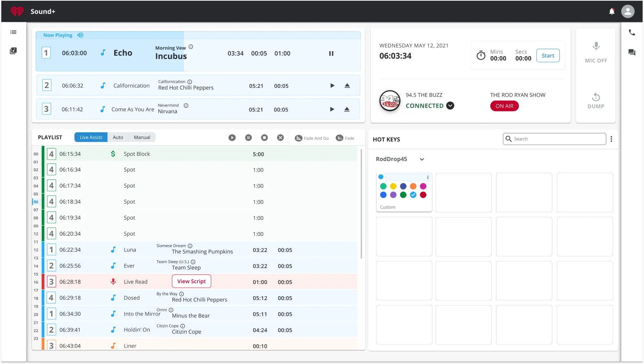This screenshot has height=364, width=644.
Task: Eject Come As You Are track
Action: click(x=347, y=109)
